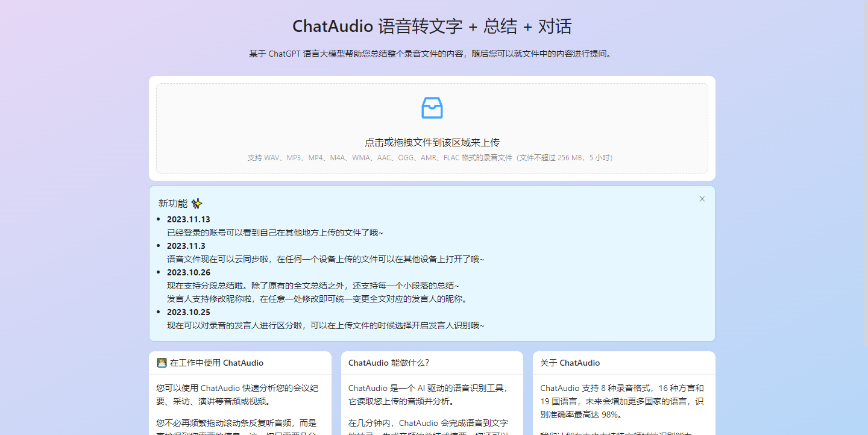The image size is (868, 435).
Task: Click the line 现在可以对录音的发言人进行区分啦
Action: coord(325,325)
